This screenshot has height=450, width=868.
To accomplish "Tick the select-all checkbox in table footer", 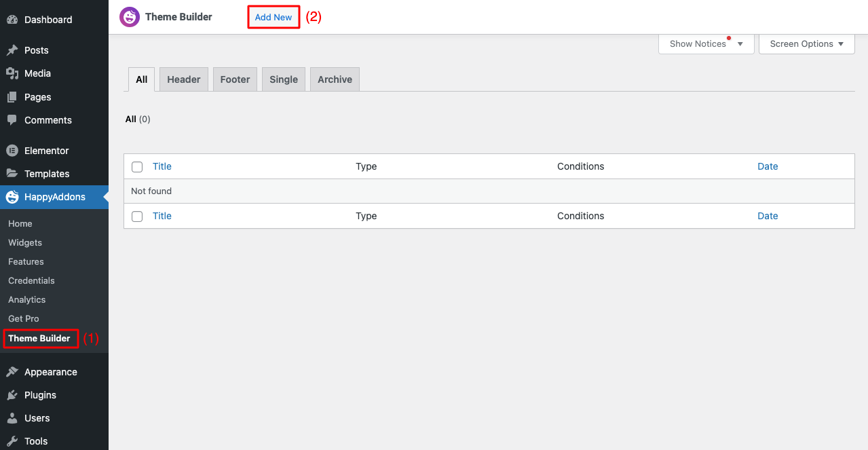I will click(x=137, y=217).
